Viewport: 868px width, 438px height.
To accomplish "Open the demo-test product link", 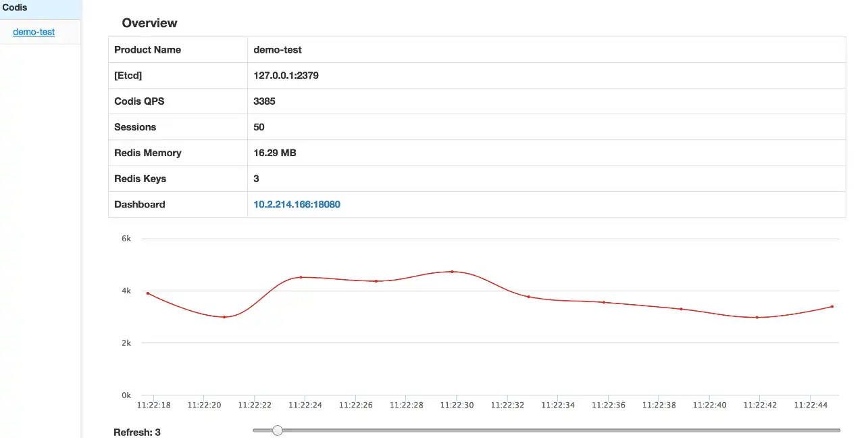I will click(34, 32).
